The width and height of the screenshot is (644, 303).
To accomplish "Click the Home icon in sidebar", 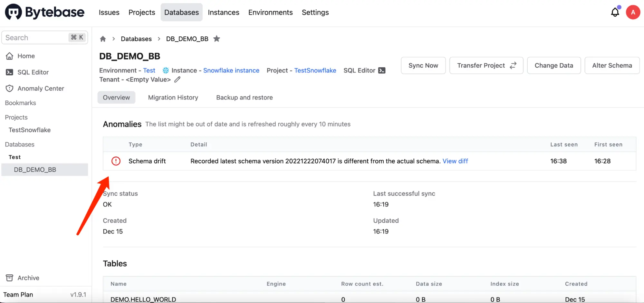I will [x=10, y=56].
